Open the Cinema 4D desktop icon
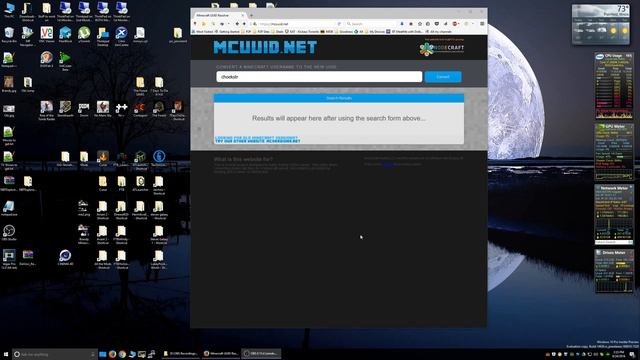This screenshot has height=360, width=640. pyautogui.click(x=65, y=258)
